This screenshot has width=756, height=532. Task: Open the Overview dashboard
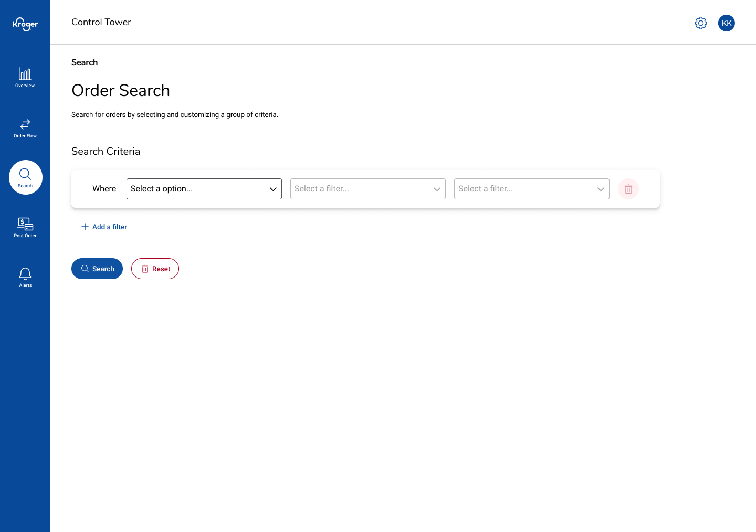tap(25, 77)
